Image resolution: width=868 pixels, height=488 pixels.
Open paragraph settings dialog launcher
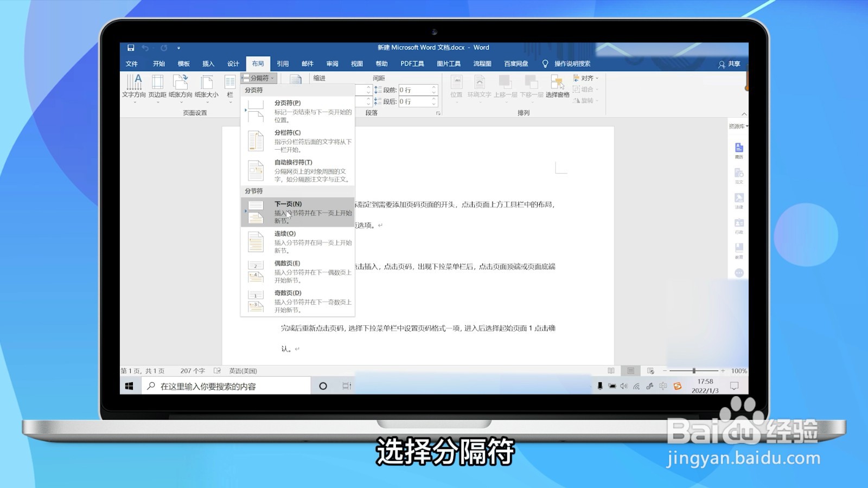click(438, 113)
